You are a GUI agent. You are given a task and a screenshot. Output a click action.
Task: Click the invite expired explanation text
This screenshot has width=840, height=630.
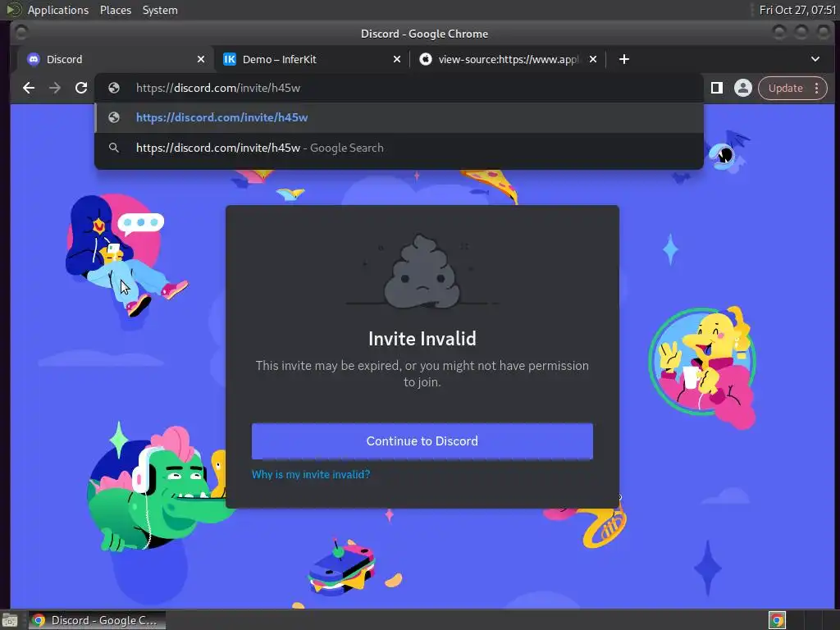pos(422,373)
